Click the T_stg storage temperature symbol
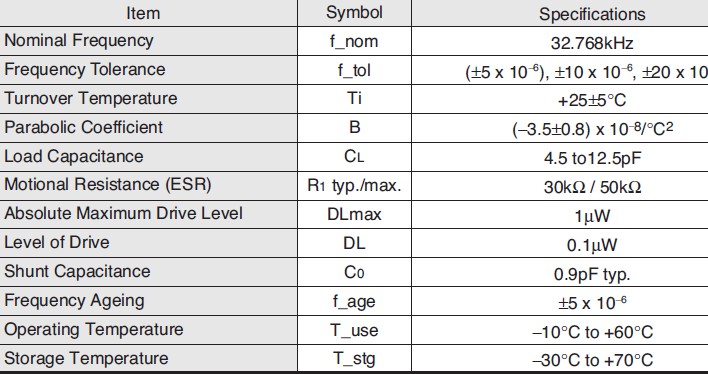The image size is (708, 374). tap(354, 359)
